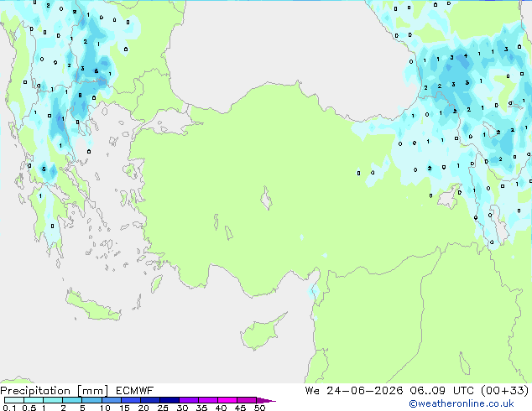Click the '[mm]' unit label
Image resolution: width=532 pixels, height=411 pixels.
tap(92, 391)
